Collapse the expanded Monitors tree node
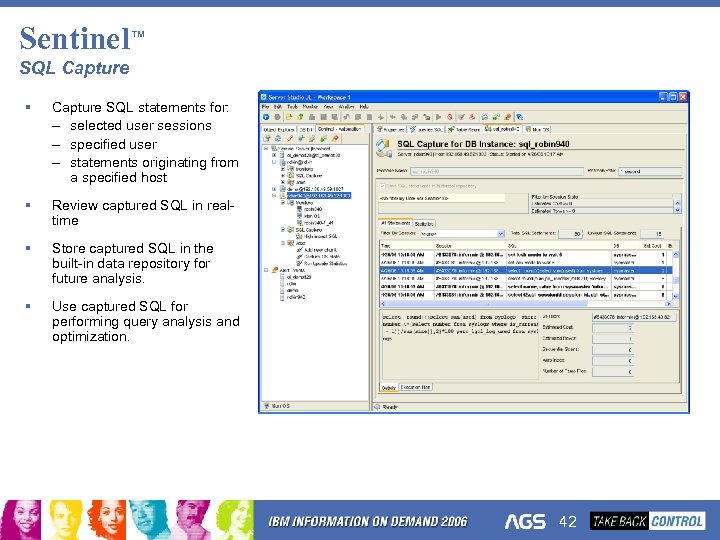 point(283,202)
